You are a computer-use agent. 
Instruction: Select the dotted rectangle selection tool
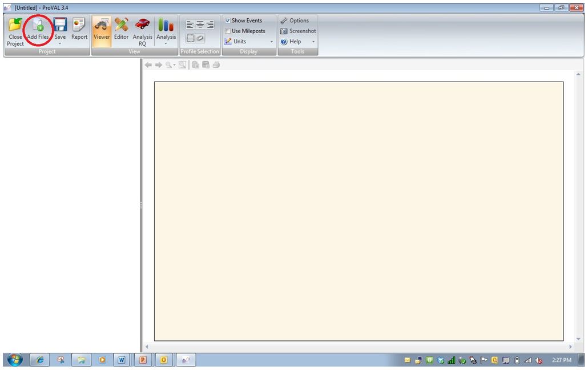[191, 38]
